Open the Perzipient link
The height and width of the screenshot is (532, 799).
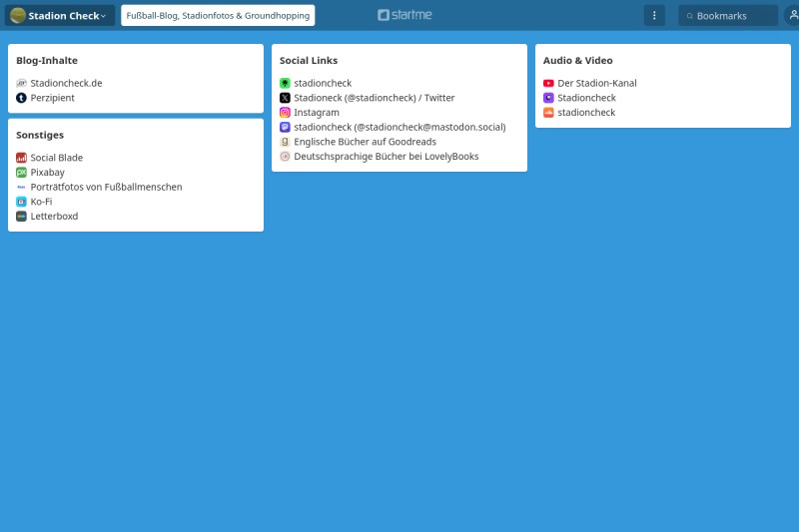(53, 98)
